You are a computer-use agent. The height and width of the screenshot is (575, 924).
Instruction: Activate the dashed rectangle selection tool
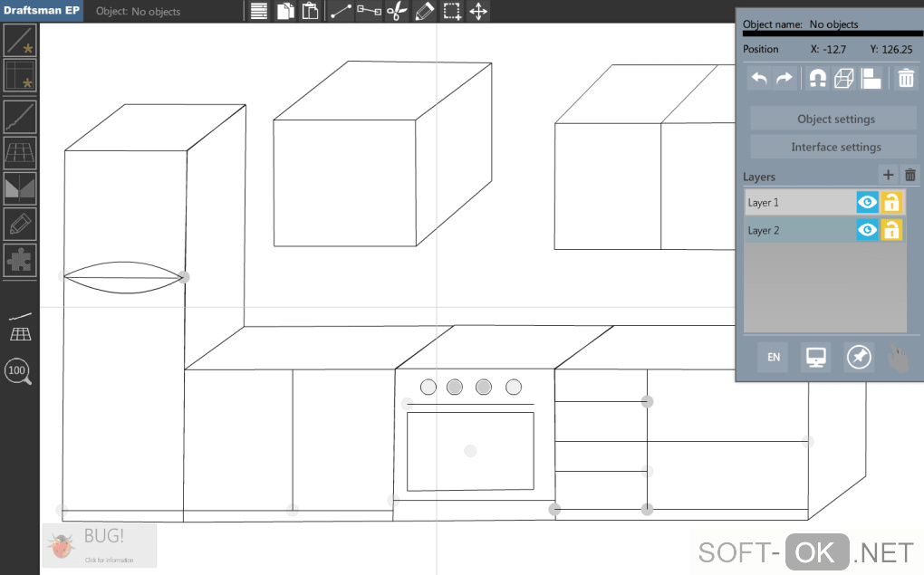point(452,11)
